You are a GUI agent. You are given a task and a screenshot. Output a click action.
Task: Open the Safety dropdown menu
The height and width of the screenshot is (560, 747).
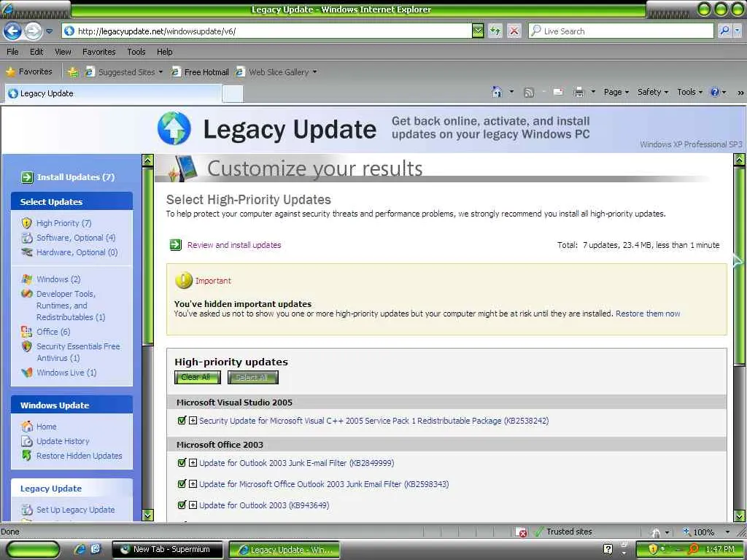653,92
